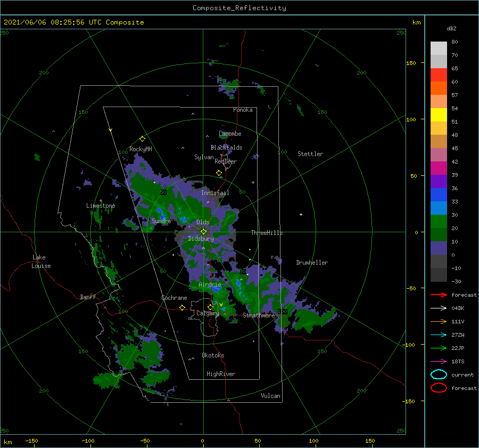Click the Ponoka city label

tap(243, 110)
